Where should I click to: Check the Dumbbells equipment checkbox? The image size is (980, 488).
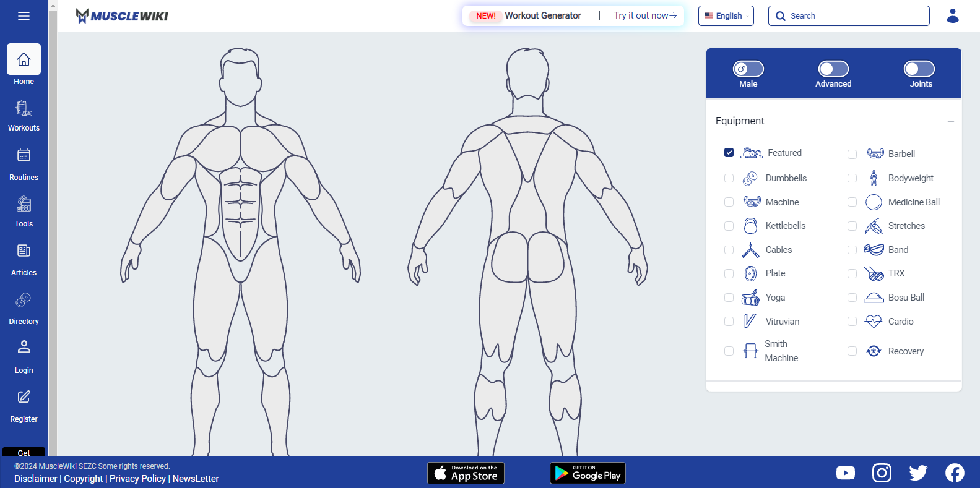(729, 178)
